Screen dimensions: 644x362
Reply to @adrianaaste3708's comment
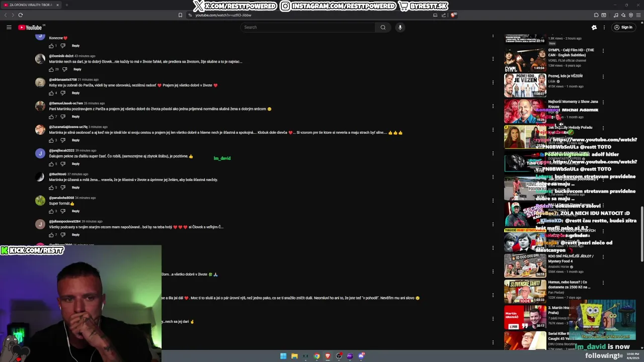[75, 93]
